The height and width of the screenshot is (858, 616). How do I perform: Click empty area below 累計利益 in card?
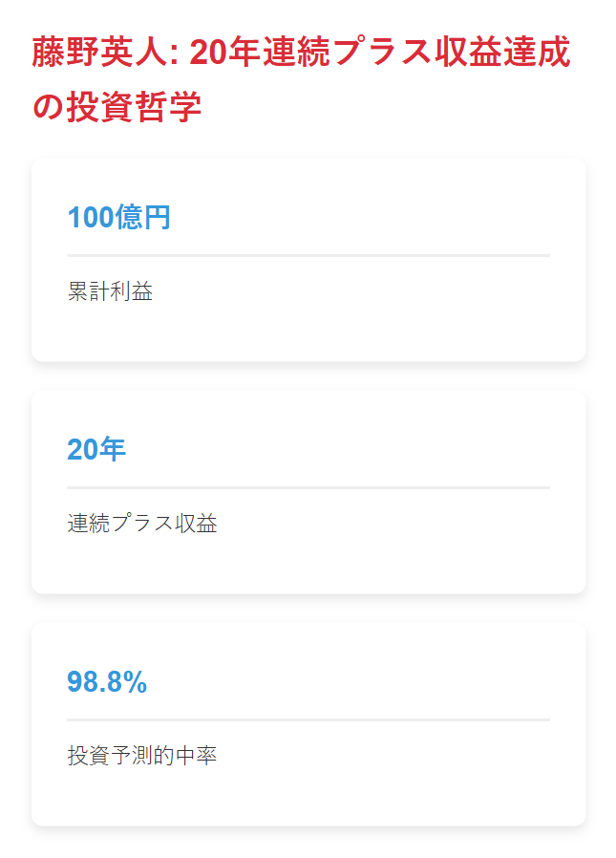(x=308, y=332)
